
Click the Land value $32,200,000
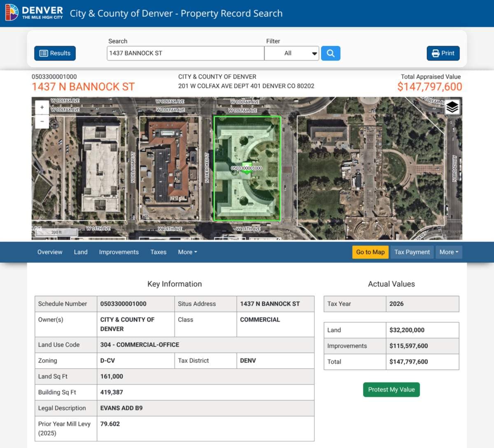[407, 330]
